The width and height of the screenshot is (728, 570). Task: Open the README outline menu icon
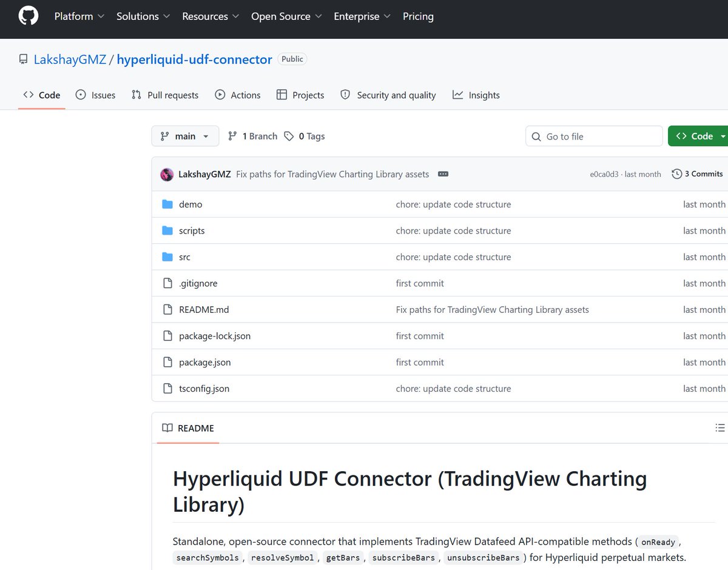point(720,428)
